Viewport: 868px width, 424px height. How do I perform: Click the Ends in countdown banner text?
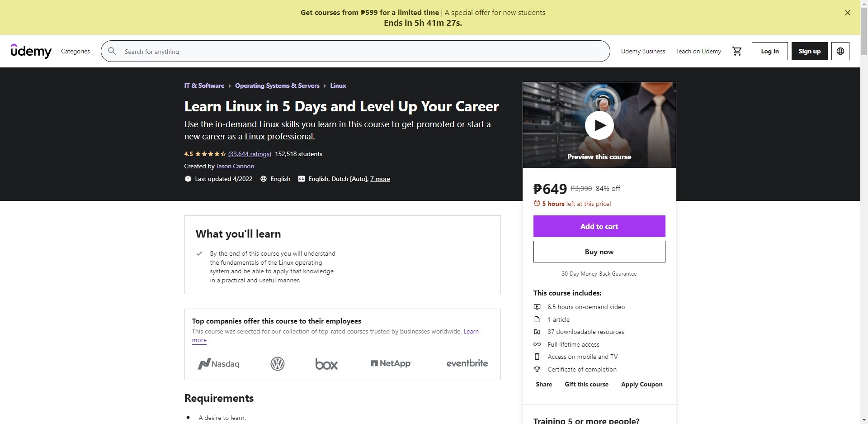coord(423,23)
